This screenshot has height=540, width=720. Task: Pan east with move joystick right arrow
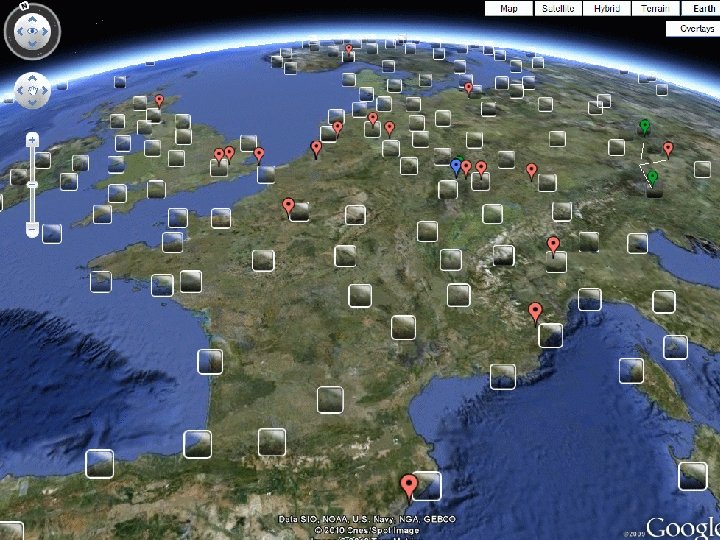(45, 90)
